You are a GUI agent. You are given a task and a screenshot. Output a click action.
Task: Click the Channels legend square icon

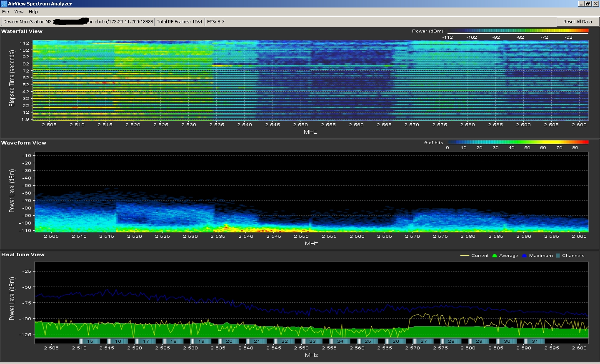tap(558, 256)
